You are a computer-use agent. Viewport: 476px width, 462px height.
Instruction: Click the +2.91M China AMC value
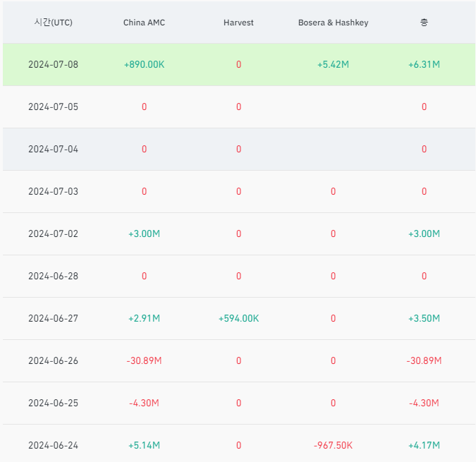(144, 318)
